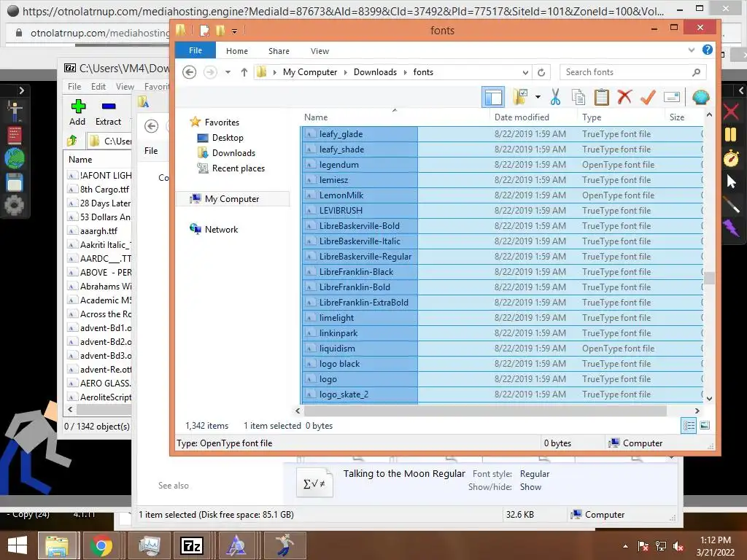Click the Cut scissors icon
Image resolution: width=747 pixels, height=560 pixels.
(x=555, y=97)
